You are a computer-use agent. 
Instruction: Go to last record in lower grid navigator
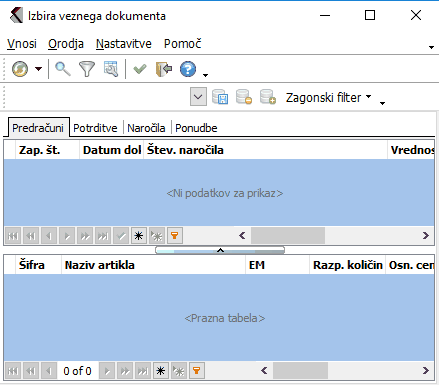pyautogui.click(x=143, y=371)
